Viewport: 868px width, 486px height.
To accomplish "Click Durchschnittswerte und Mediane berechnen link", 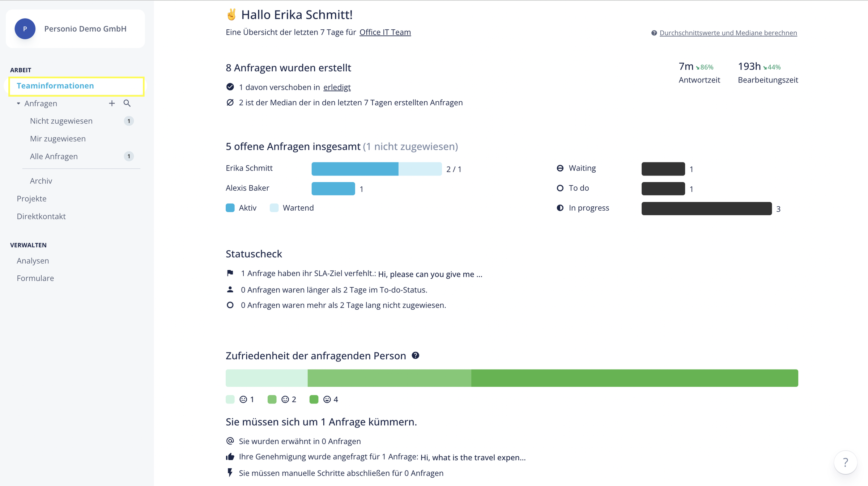I will [728, 33].
